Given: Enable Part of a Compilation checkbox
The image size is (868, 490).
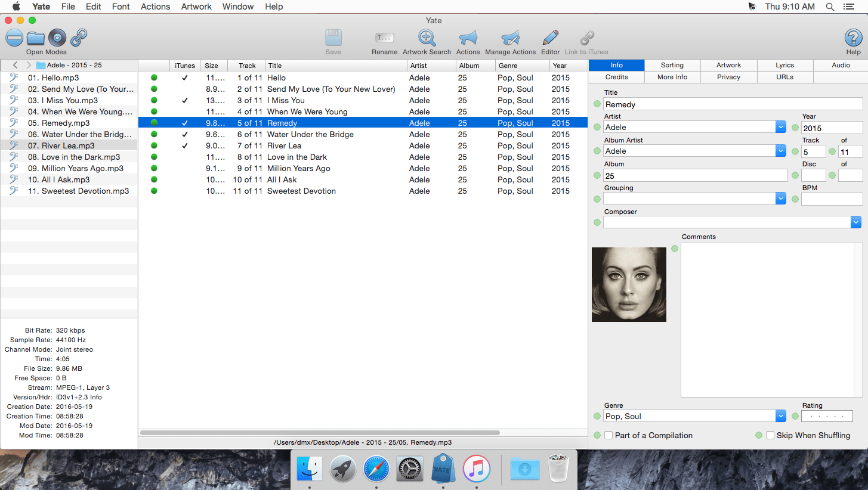Looking at the screenshot, I should pyautogui.click(x=608, y=435).
